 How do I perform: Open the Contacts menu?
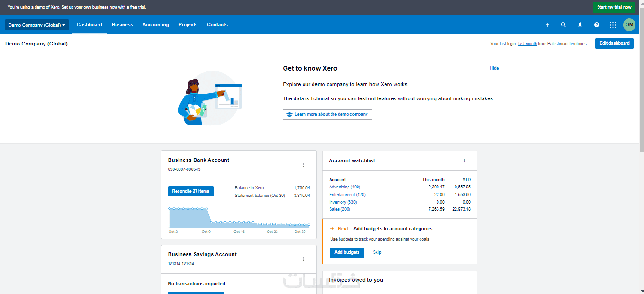[217, 25]
